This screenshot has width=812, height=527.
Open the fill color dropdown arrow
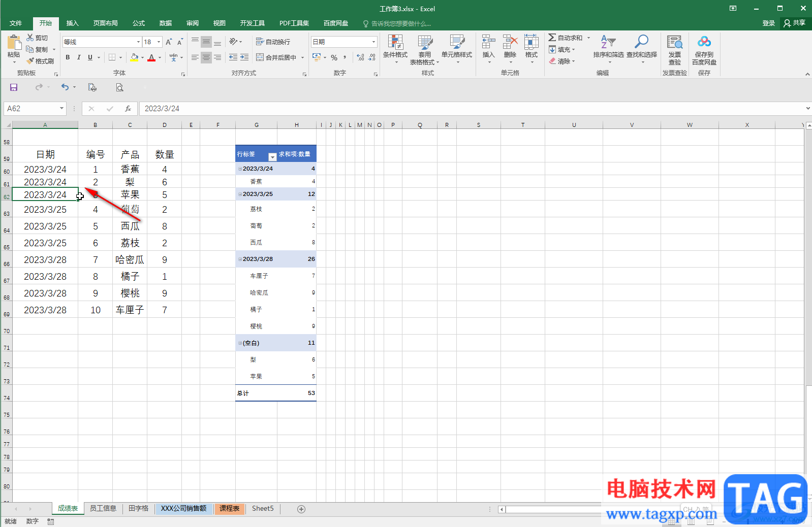[142, 57]
